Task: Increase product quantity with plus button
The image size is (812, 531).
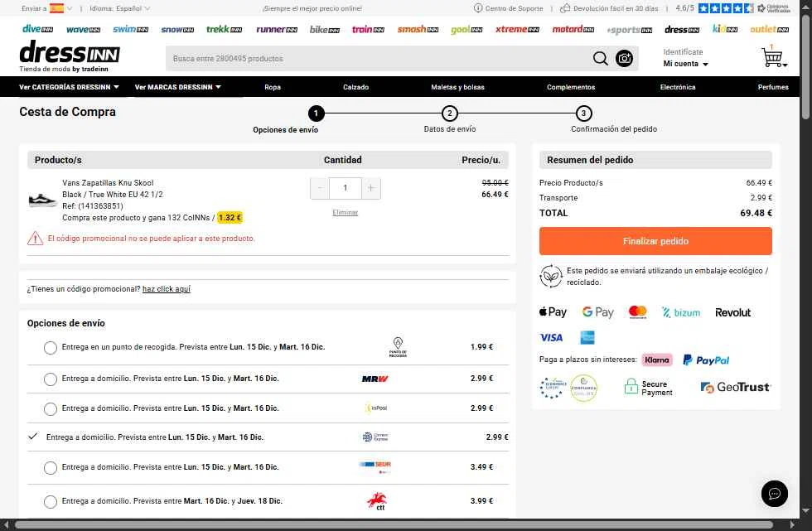Action: pos(371,188)
